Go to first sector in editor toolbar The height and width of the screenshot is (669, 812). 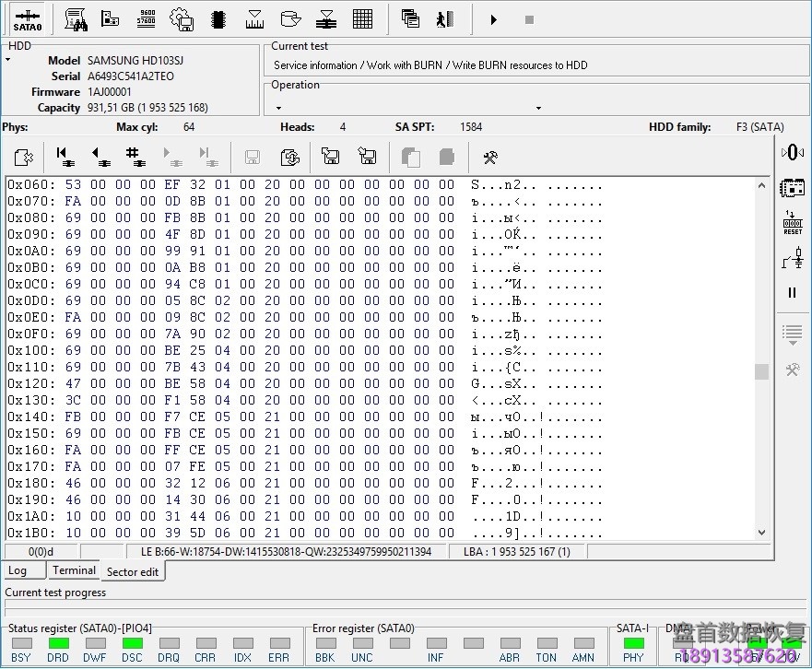65,157
